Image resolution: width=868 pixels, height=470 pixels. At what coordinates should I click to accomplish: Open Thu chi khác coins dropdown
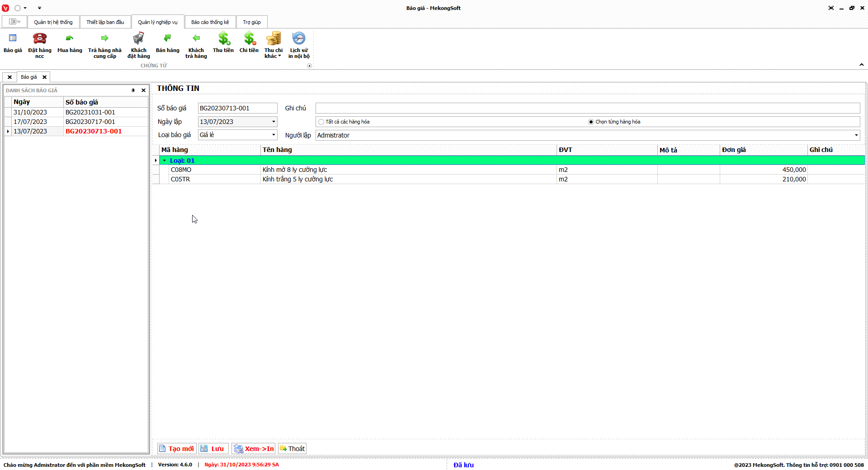pos(274,44)
